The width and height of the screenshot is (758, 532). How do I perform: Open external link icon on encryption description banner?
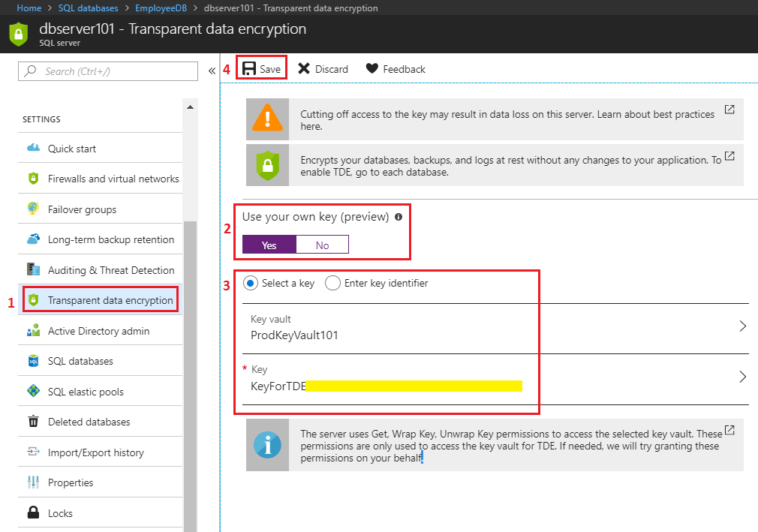click(x=729, y=155)
